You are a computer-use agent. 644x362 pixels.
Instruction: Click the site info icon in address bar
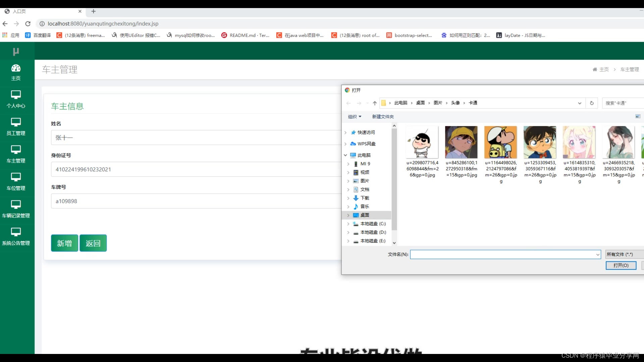(x=42, y=23)
